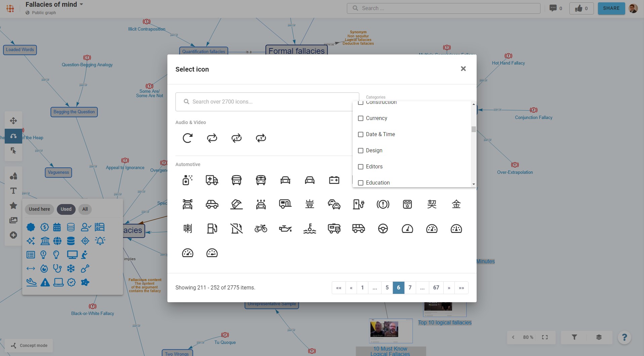Image resolution: width=644 pixels, height=356 pixels.
Task: Select the pan/move tool in left toolbar
Action: 13,120
